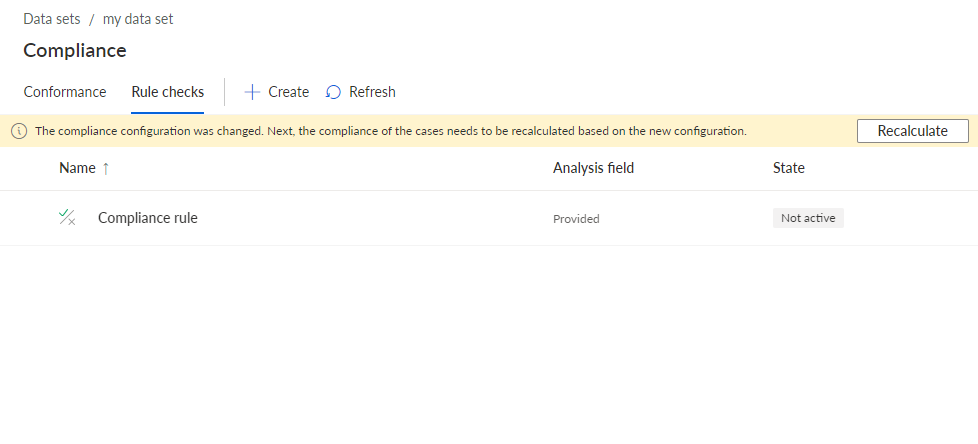Open the my data set breadcrumb link
This screenshot has height=444, width=978.
point(138,19)
